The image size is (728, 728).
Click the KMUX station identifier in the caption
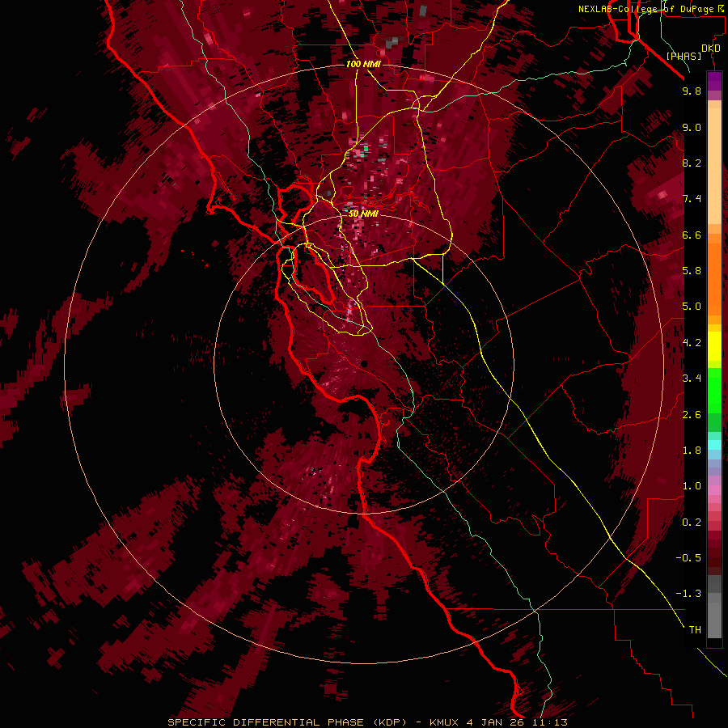coord(443,722)
